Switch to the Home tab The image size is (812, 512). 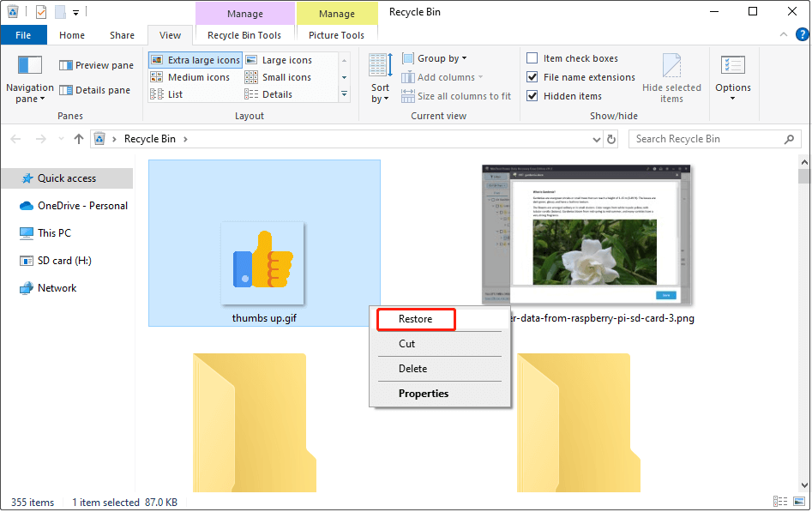(72, 35)
